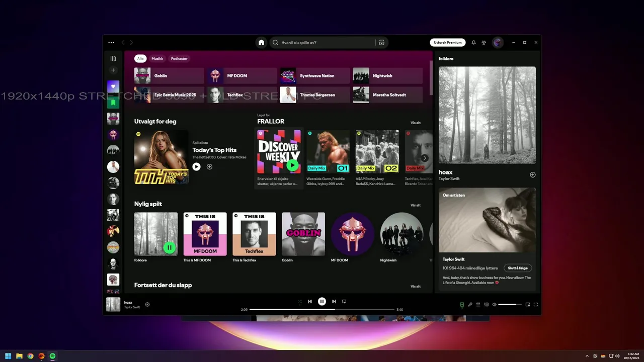Open the user profile avatar
Screen dimensions: 644x362
pyautogui.click(x=498, y=43)
